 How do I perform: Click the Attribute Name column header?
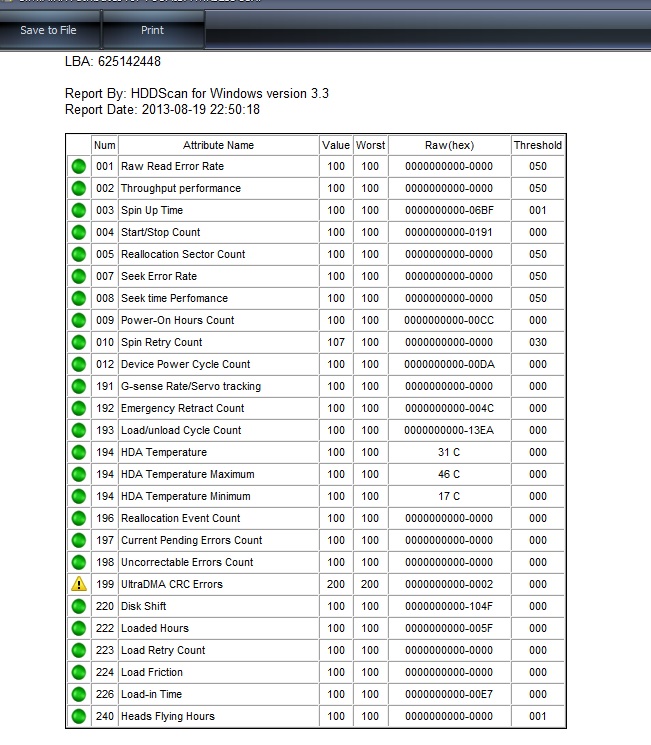219,145
